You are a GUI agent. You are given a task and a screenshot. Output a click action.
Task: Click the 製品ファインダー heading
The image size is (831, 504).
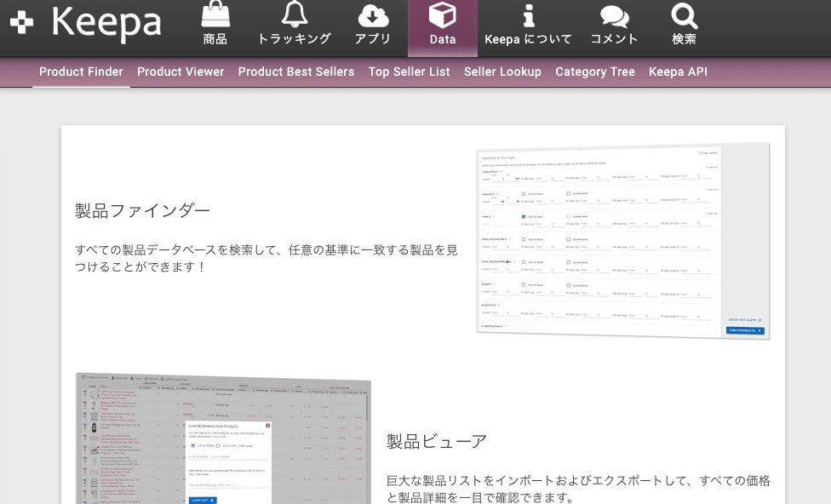[x=142, y=211]
